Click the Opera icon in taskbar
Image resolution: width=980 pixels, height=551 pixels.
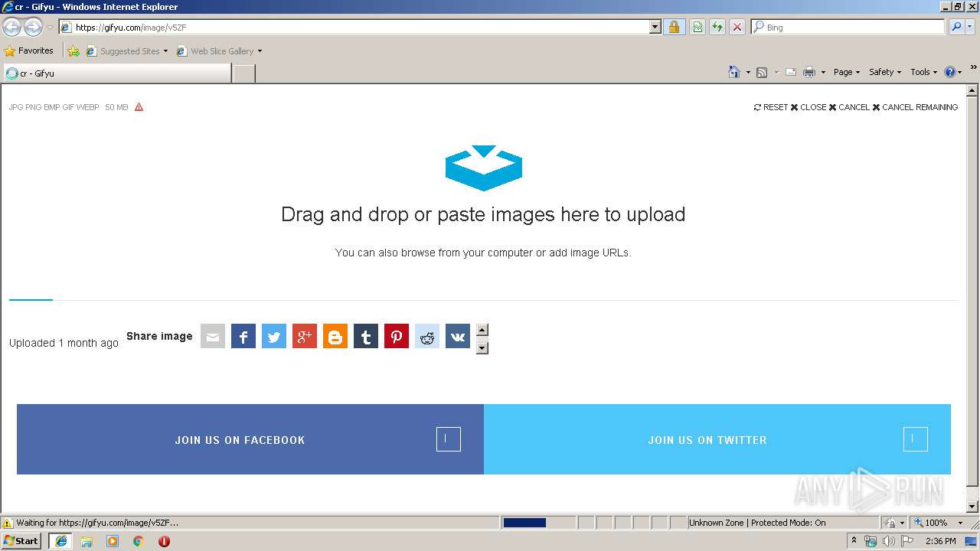click(164, 541)
